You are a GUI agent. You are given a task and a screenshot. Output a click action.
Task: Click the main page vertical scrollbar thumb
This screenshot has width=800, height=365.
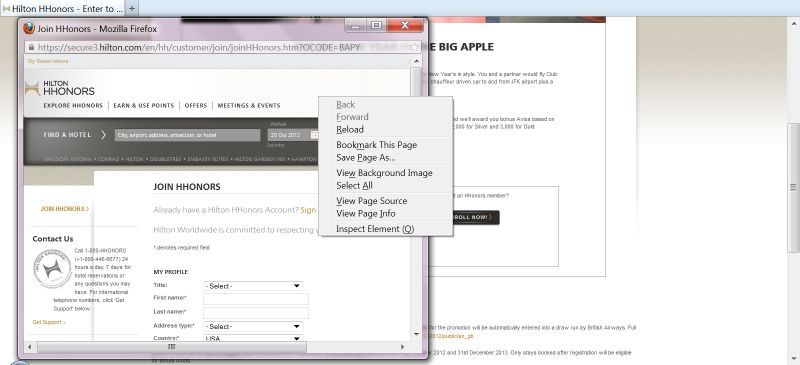pyautogui.click(x=793, y=187)
